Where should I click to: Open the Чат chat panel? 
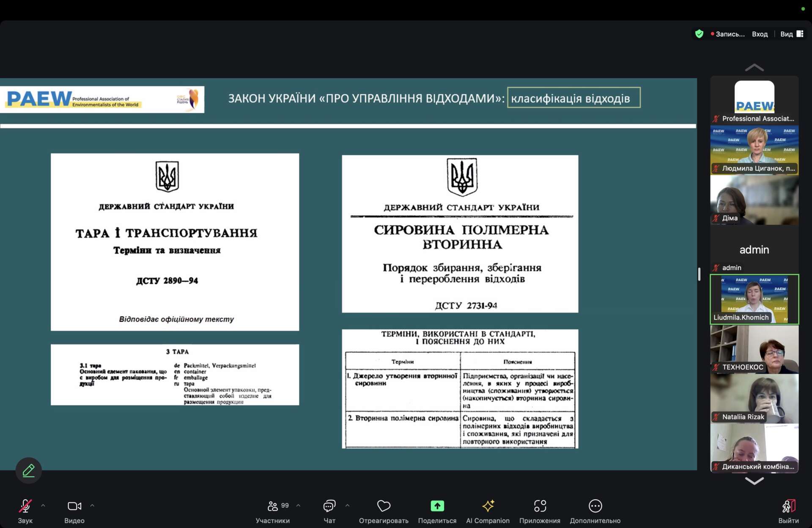coord(329,506)
